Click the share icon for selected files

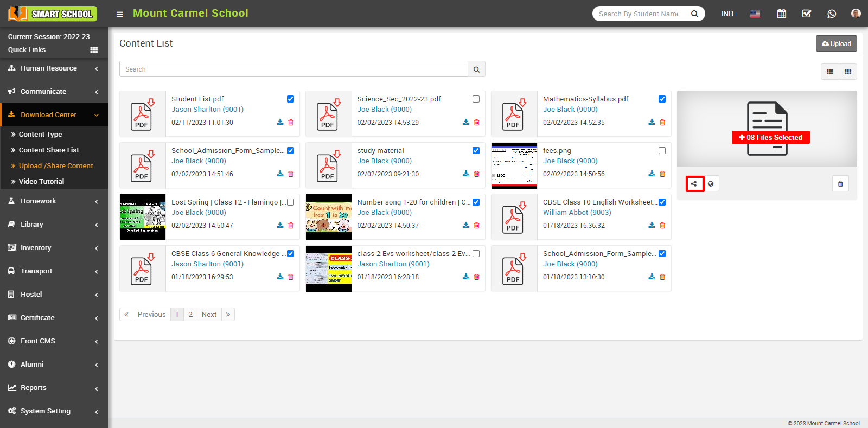click(x=694, y=184)
